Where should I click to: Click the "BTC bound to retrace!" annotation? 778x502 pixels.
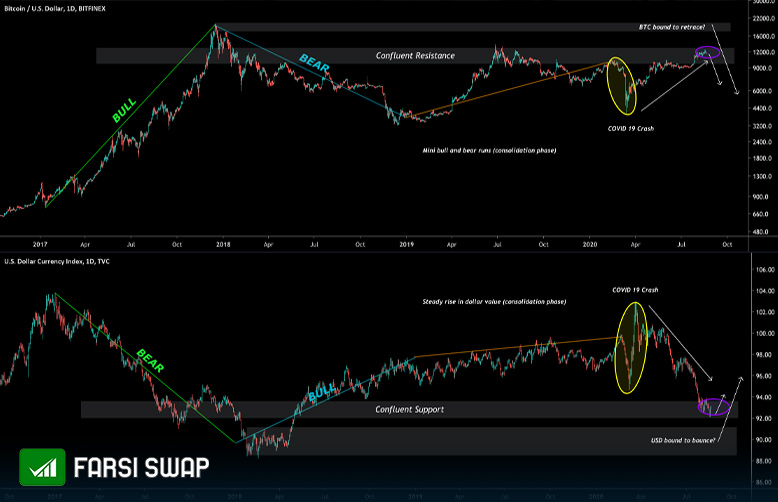tap(671, 27)
